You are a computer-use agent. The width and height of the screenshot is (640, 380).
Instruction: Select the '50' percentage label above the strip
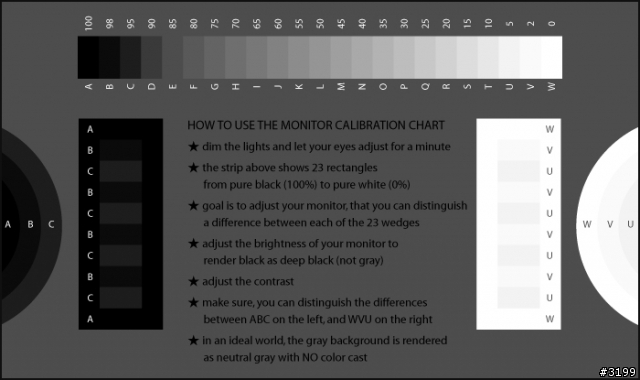(320, 24)
